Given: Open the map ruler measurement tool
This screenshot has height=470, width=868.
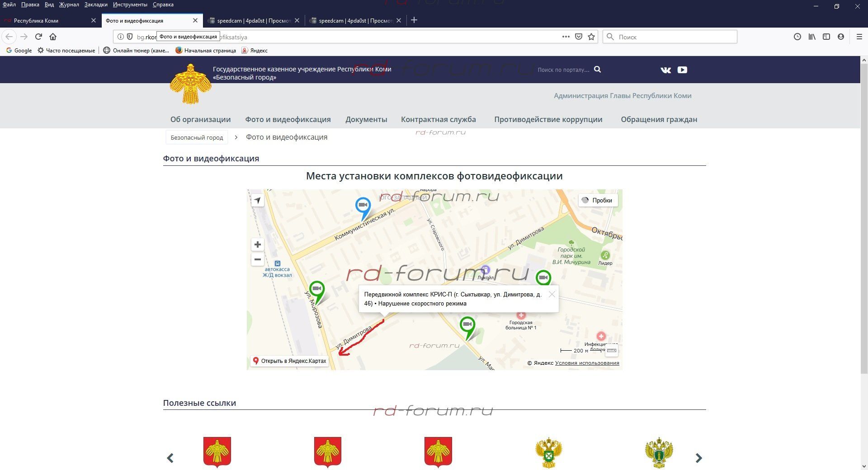Looking at the screenshot, I should click(x=611, y=351).
